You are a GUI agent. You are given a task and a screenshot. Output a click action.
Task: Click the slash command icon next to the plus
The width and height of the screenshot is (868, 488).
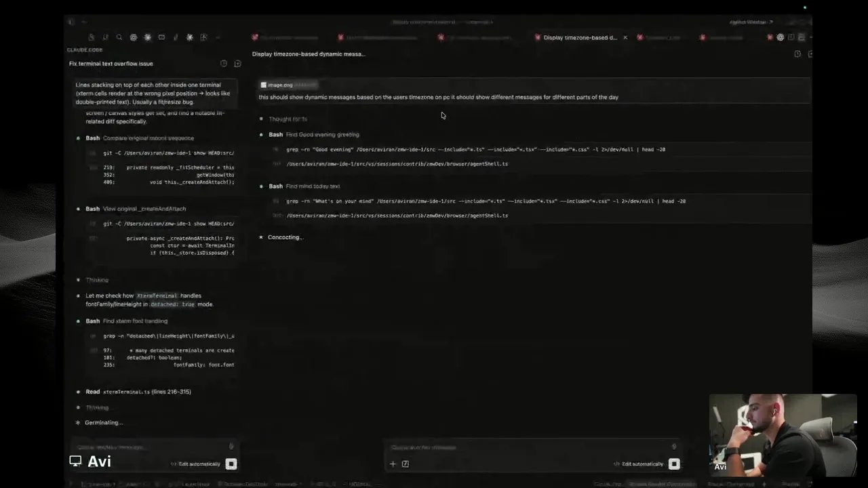[406, 464]
